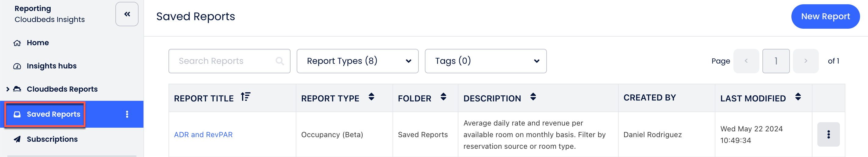Collapse the sidebar with double-chevron button
The width and height of the screenshot is (868, 157).
(x=127, y=14)
